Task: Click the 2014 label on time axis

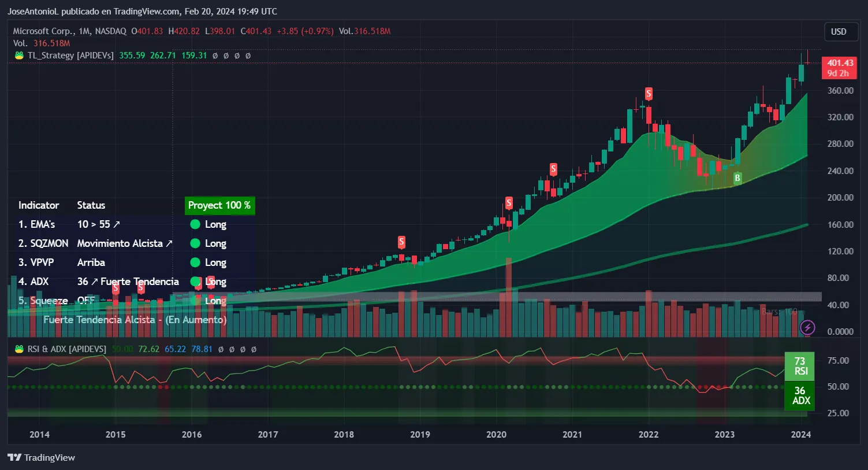Action: pos(39,434)
